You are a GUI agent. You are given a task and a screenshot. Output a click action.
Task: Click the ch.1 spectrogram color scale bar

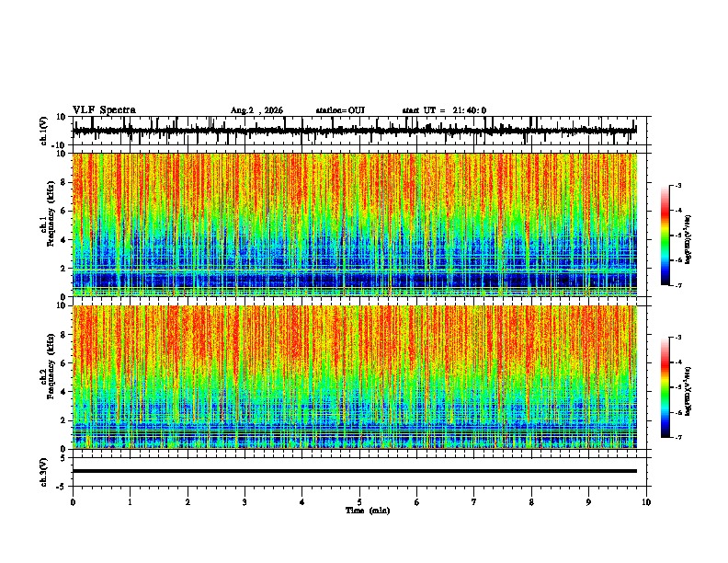665,236
